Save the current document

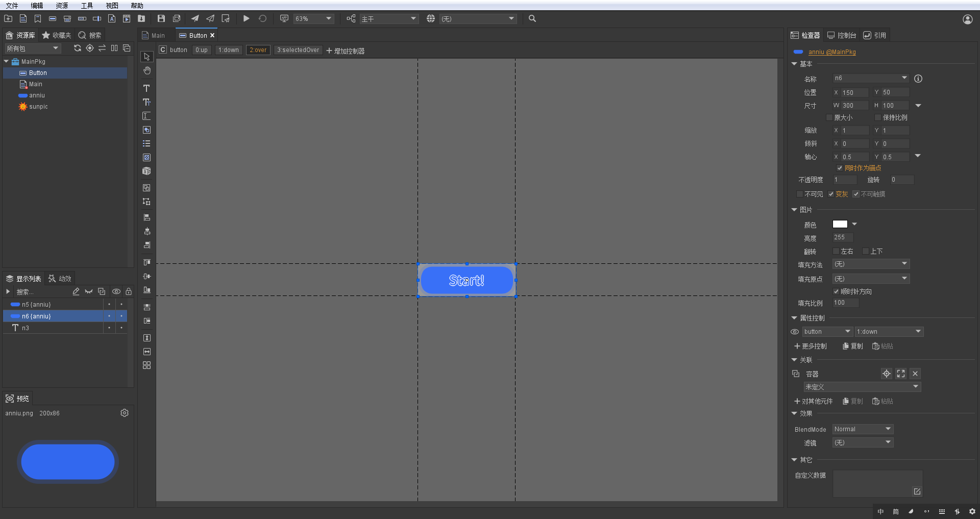pyautogui.click(x=161, y=18)
